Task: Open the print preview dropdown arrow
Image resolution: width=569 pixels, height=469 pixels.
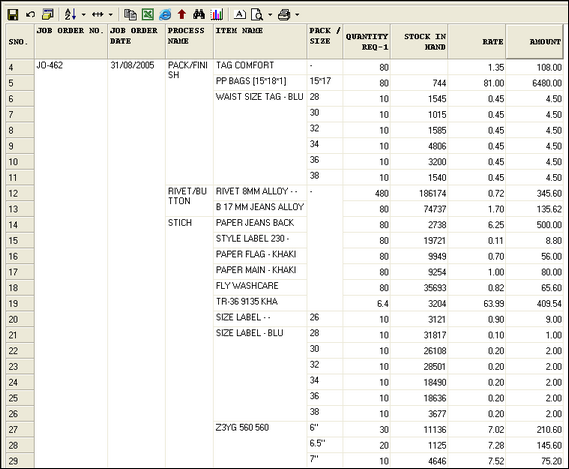Action: pos(270,15)
